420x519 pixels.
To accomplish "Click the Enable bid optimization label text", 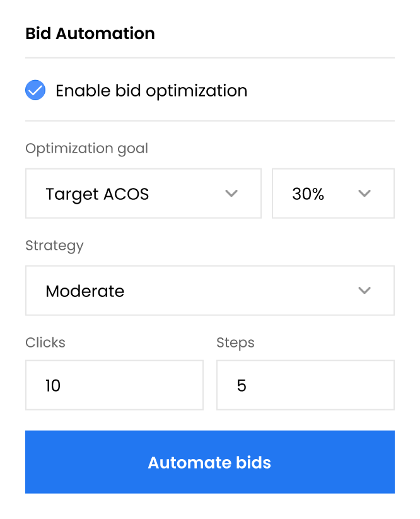I will 151,91.
